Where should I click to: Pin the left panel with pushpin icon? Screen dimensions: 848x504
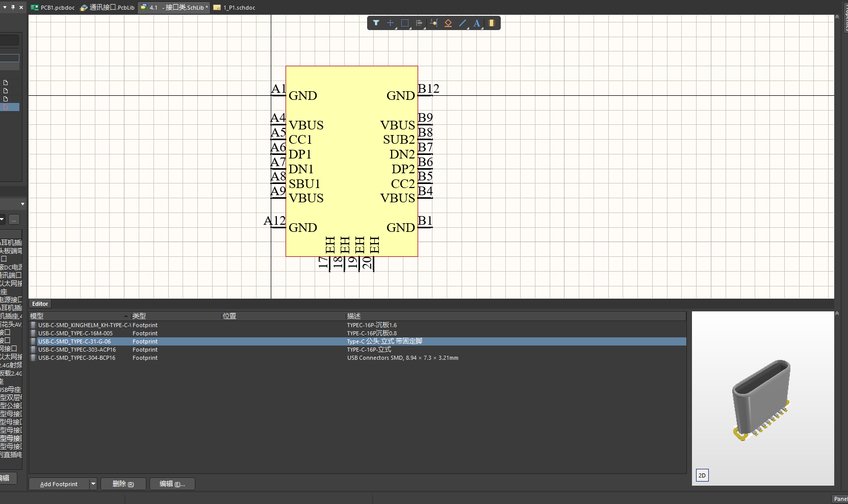[13, 7]
